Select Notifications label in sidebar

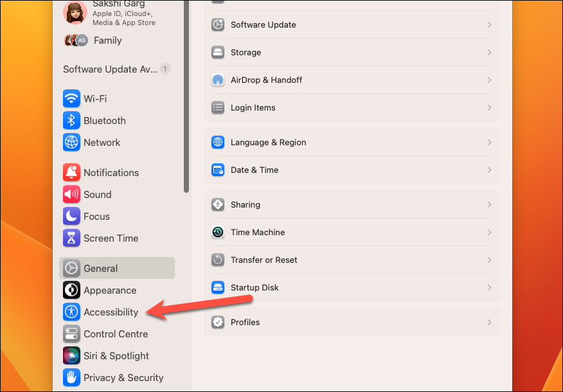click(111, 173)
